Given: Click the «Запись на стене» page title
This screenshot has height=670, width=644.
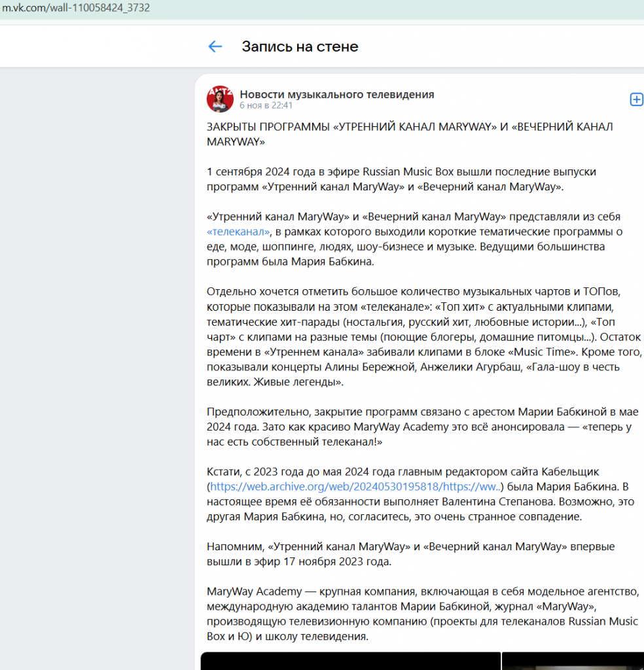Looking at the screenshot, I should 300,46.
